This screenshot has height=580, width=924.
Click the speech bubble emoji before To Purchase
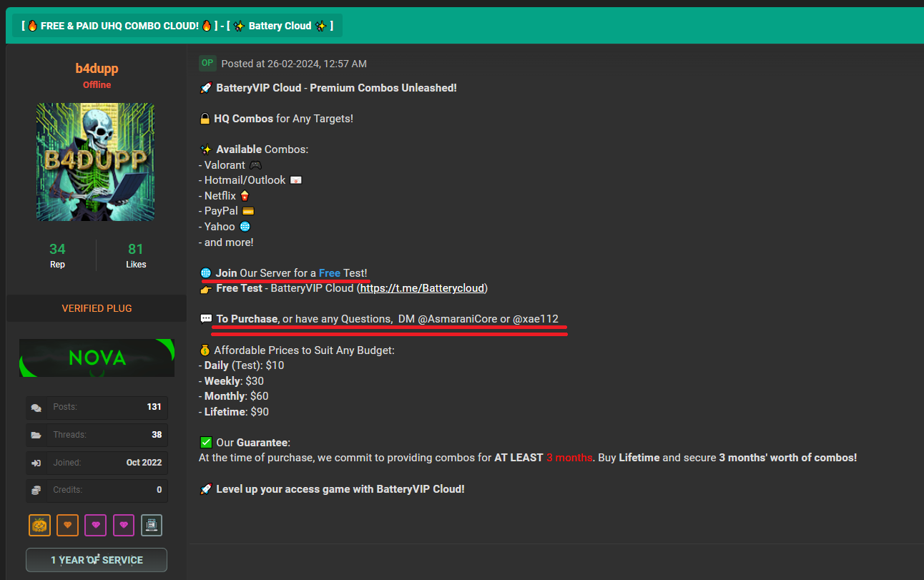[206, 319]
